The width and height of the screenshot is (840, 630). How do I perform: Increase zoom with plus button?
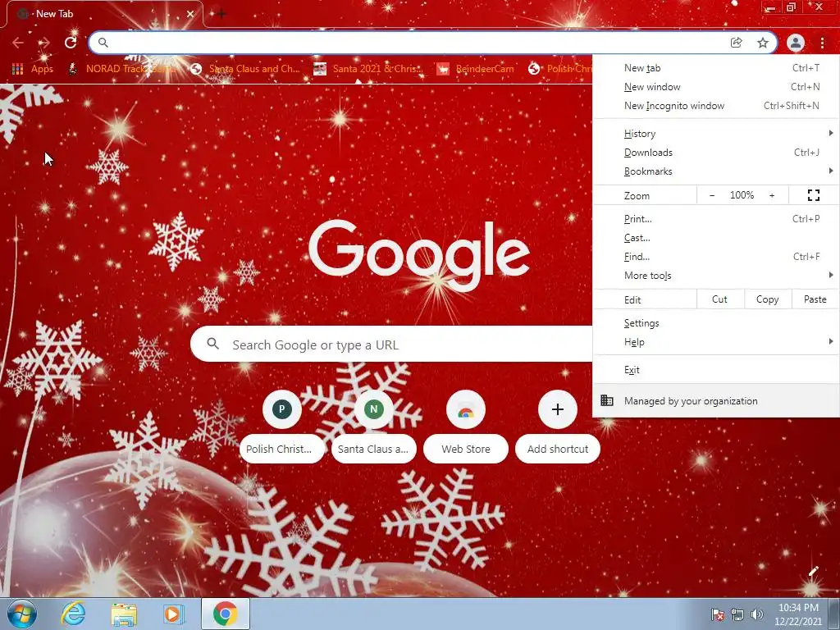pyautogui.click(x=772, y=195)
